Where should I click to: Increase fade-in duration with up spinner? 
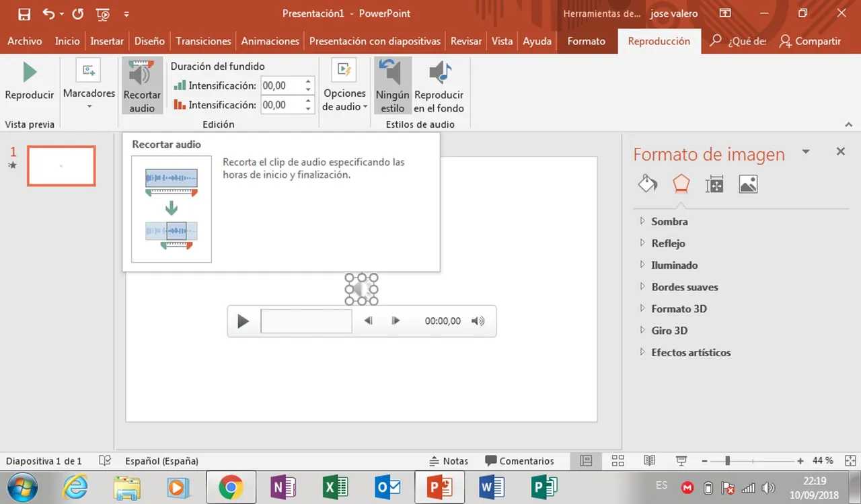click(x=309, y=82)
